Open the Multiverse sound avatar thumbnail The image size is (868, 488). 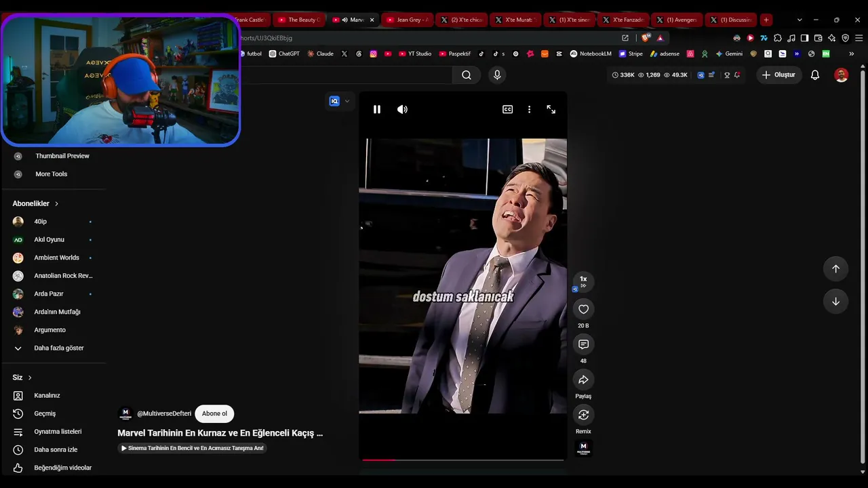(x=583, y=449)
